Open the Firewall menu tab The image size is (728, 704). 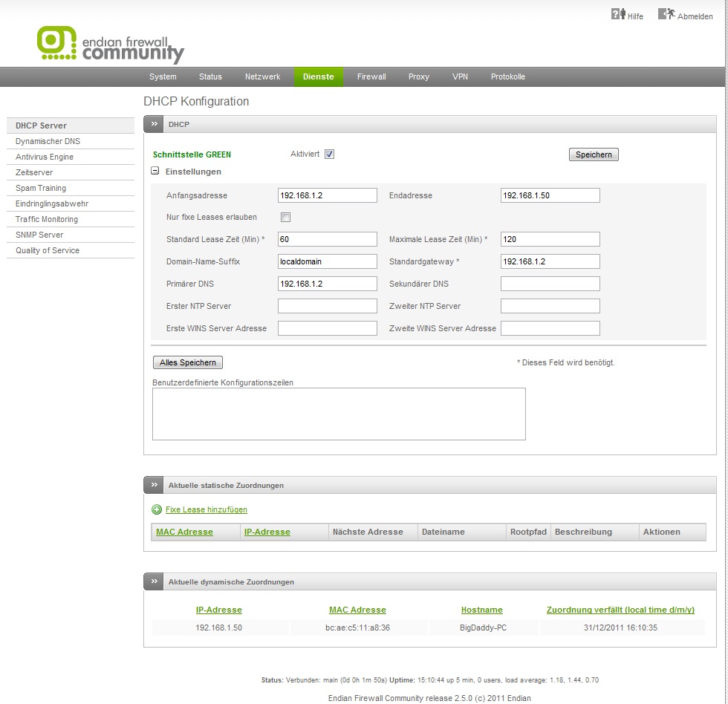(x=371, y=77)
